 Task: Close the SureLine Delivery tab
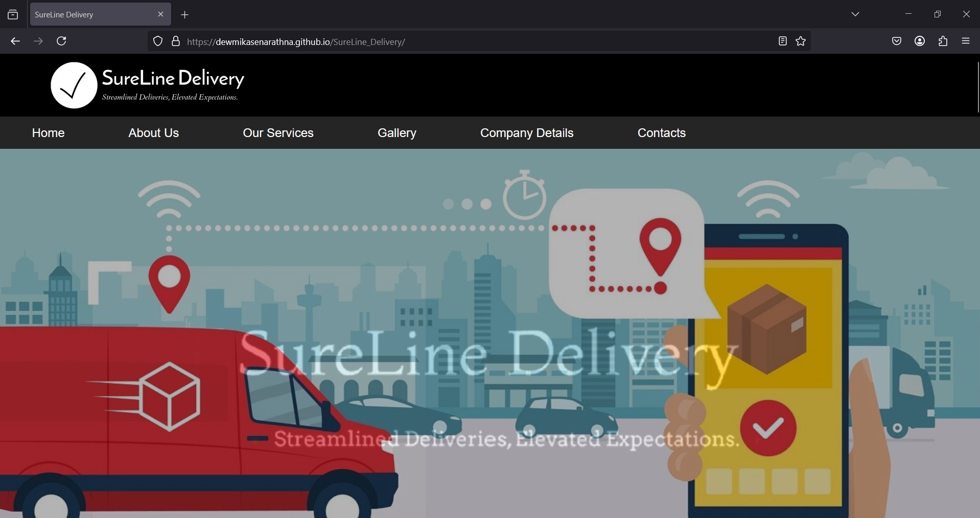(160, 14)
